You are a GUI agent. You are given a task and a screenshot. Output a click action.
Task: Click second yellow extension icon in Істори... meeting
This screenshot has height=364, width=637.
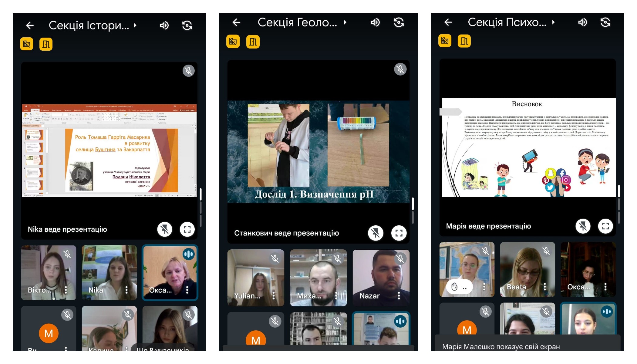point(46,44)
